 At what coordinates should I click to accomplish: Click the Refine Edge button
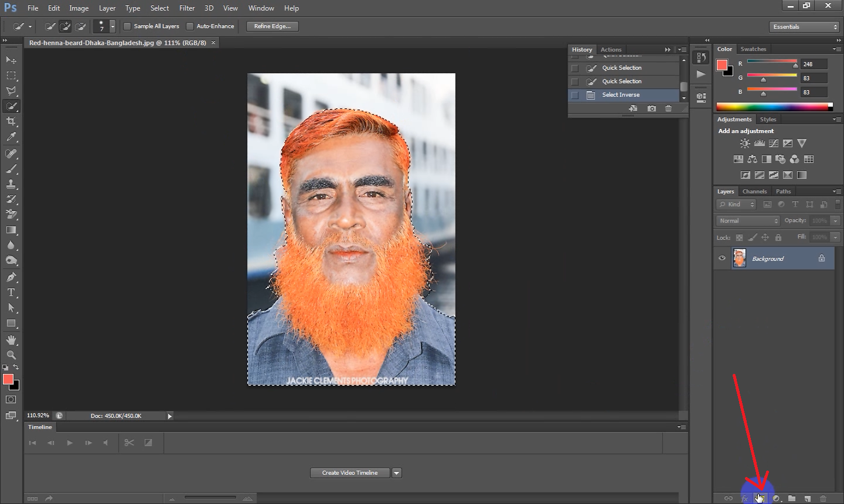coord(273,26)
